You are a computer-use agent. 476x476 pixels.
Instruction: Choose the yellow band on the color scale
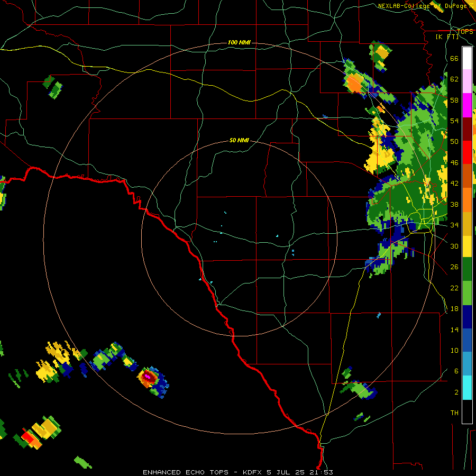[467, 246]
